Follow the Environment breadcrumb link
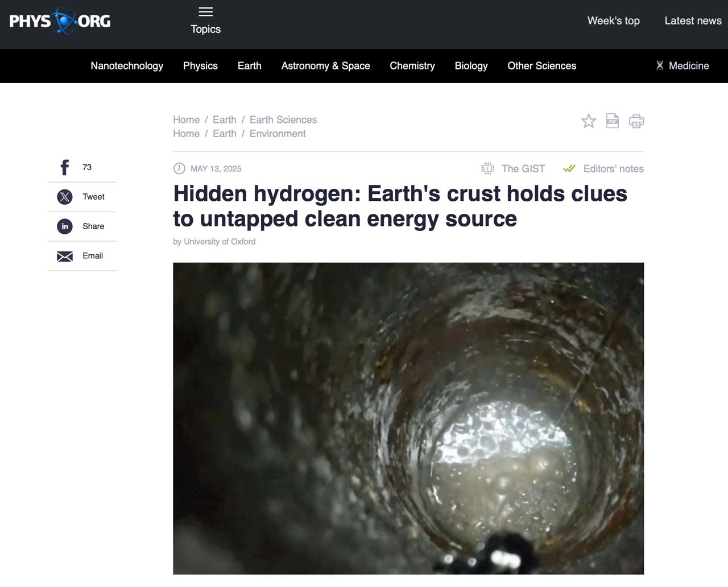 point(278,134)
